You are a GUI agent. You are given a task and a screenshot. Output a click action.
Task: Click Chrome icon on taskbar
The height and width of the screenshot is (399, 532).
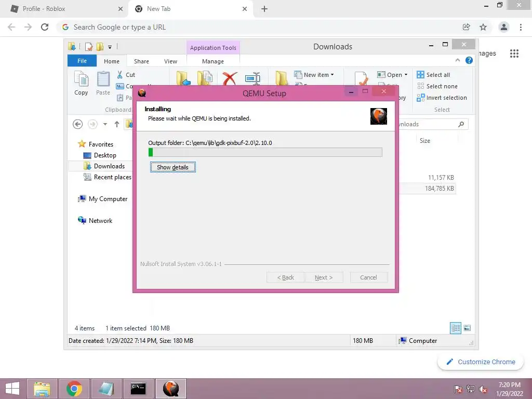click(x=74, y=389)
